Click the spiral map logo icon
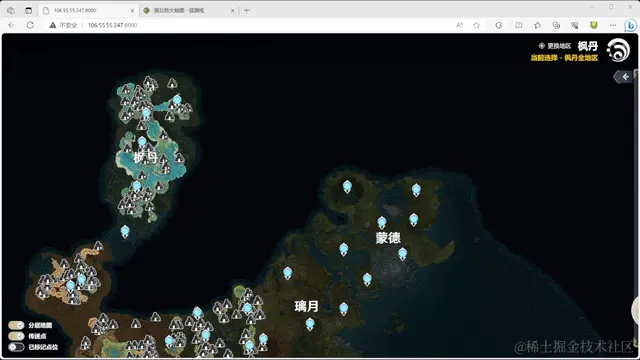The height and width of the screenshot is (360, 640). [618, 50]
